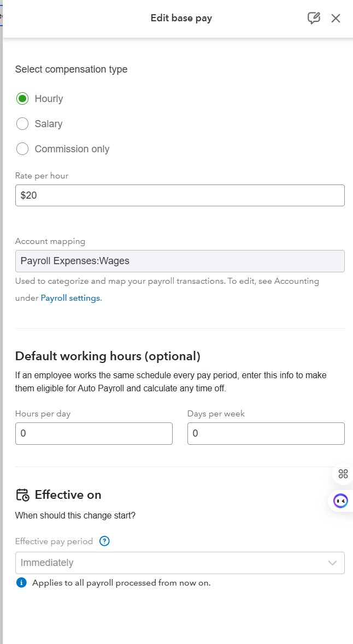Open the floating four-squares apps icon

pyautogui.click(x=343, y=474)
